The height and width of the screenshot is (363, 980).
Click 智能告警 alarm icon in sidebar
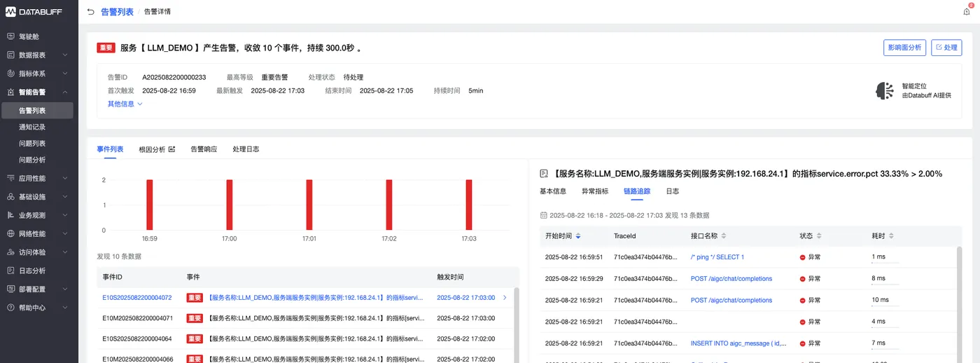tap(10, 92)
